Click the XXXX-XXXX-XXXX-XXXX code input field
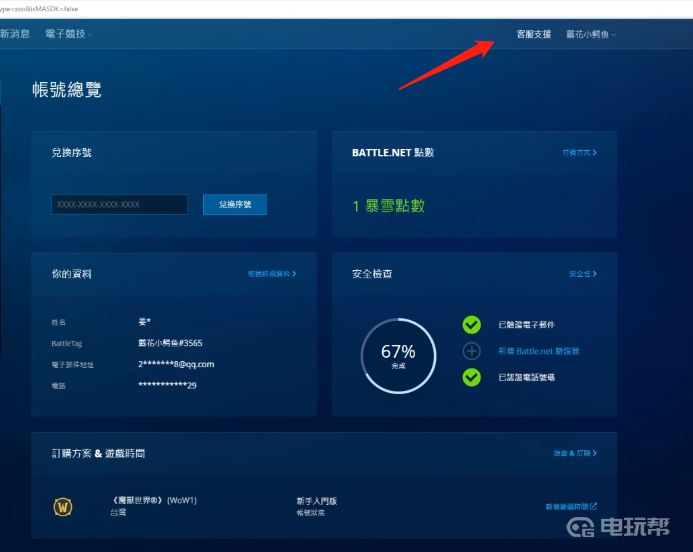The width and height of the screenshot is (693, 552). coord(119,204)
